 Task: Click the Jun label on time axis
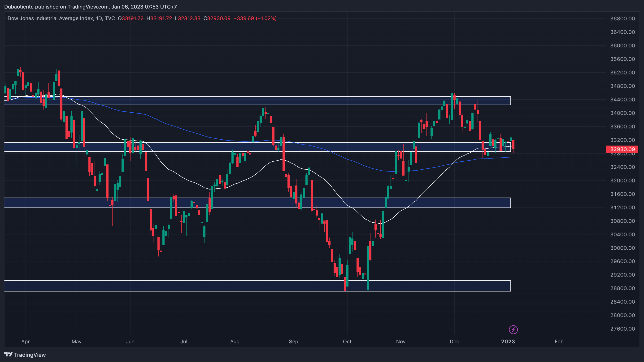[130, 341]
